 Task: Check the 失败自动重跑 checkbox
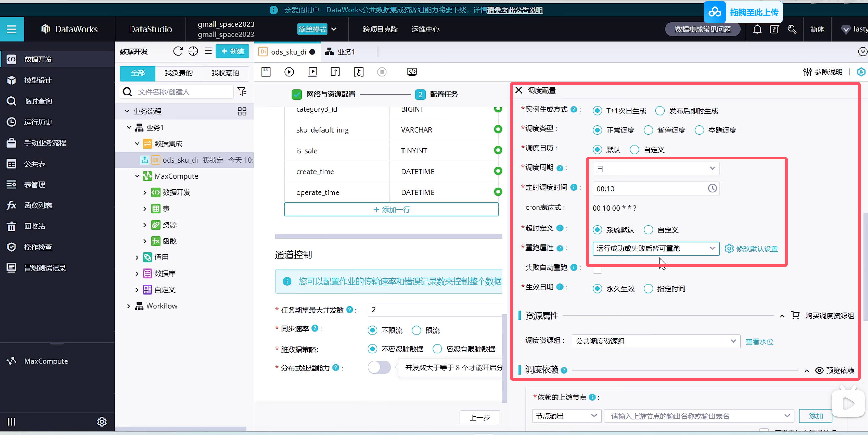(x=597, y=270)
